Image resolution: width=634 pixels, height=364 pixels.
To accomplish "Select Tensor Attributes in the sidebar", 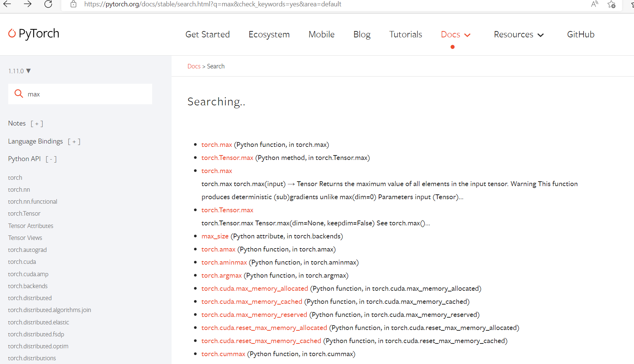I will point(31,226).
